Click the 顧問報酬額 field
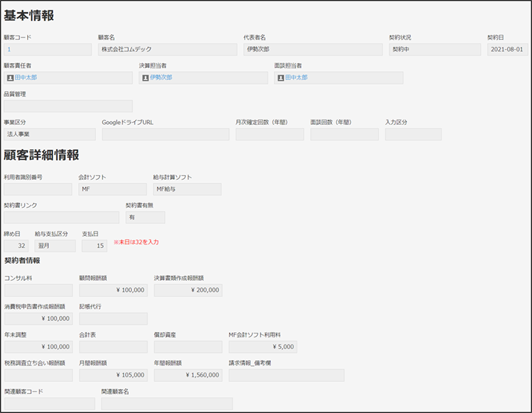Screen dimensions: 532x413 (113, 290)
